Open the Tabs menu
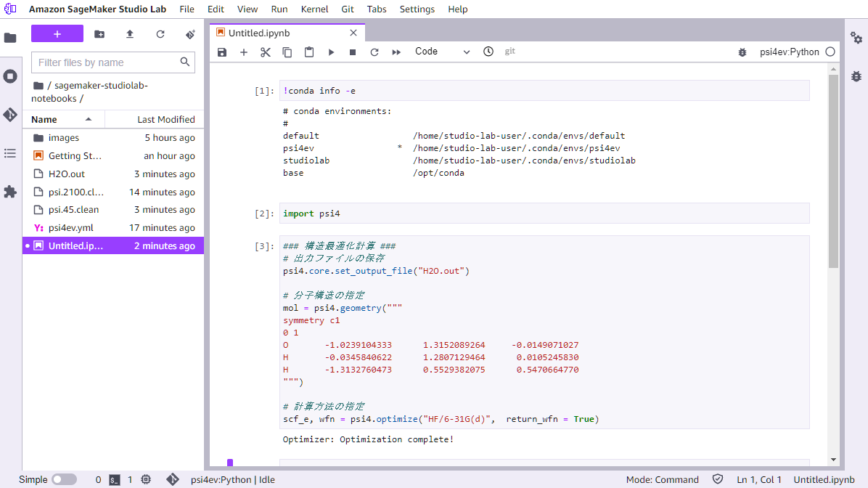This screenshot has height=488, width=868. [377, 9]
